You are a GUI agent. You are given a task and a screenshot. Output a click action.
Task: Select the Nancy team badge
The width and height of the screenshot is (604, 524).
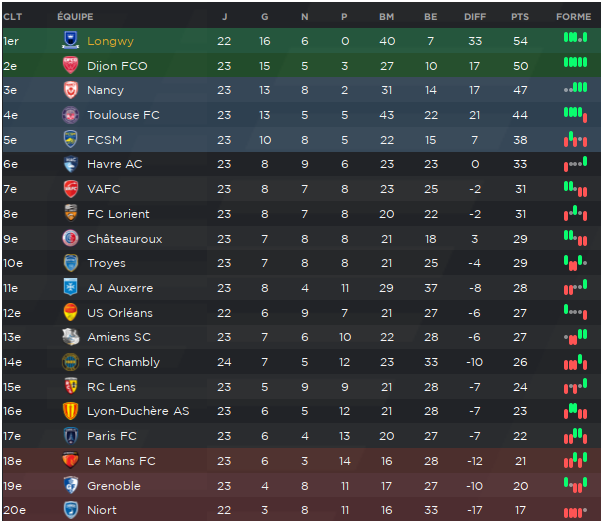pos(70,90)
